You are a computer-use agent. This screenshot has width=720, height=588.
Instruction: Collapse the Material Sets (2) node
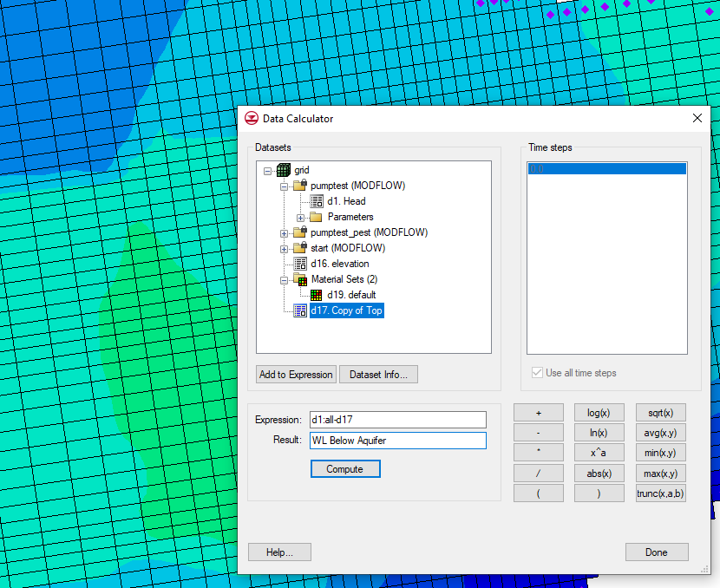pyautogui.click(x=284, y=279)
